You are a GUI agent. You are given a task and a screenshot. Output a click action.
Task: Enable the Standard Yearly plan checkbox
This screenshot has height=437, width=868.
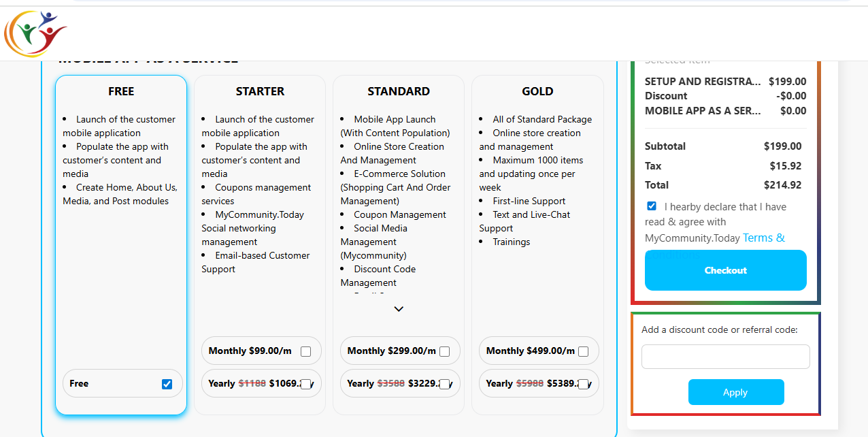tap(444, 384)
